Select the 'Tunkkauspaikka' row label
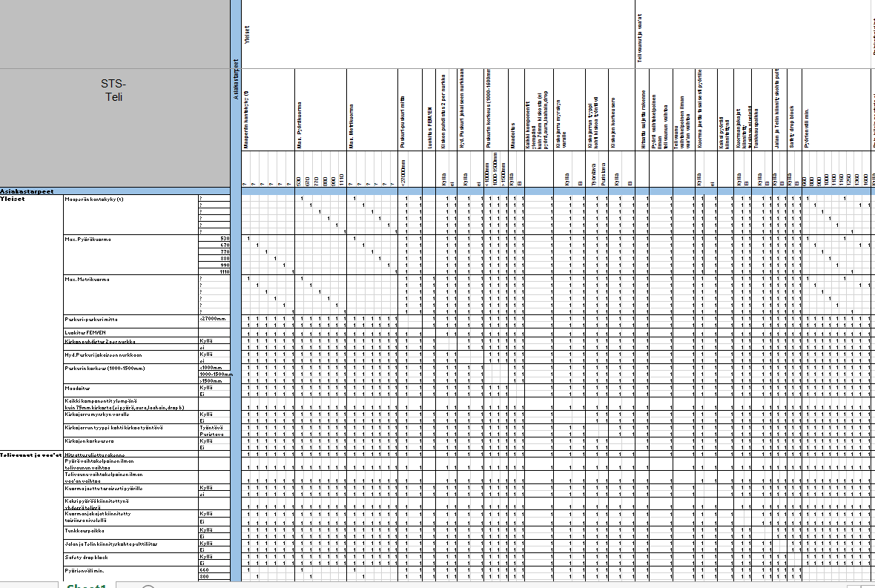 (x=85, y=531)
